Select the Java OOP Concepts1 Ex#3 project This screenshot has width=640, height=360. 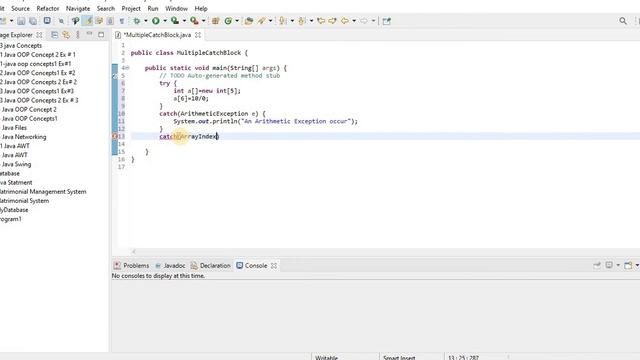pyautogui.click(x=37, y=91)
